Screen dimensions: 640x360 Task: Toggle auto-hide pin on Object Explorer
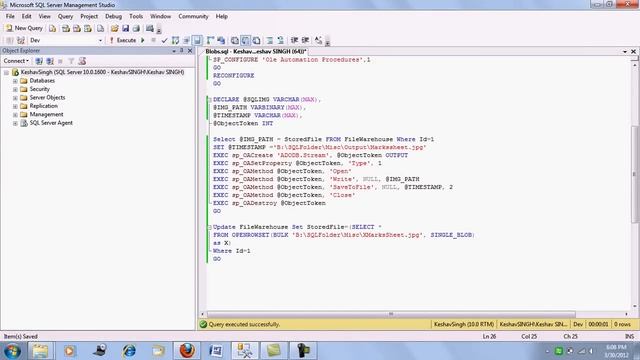[182, 51]
